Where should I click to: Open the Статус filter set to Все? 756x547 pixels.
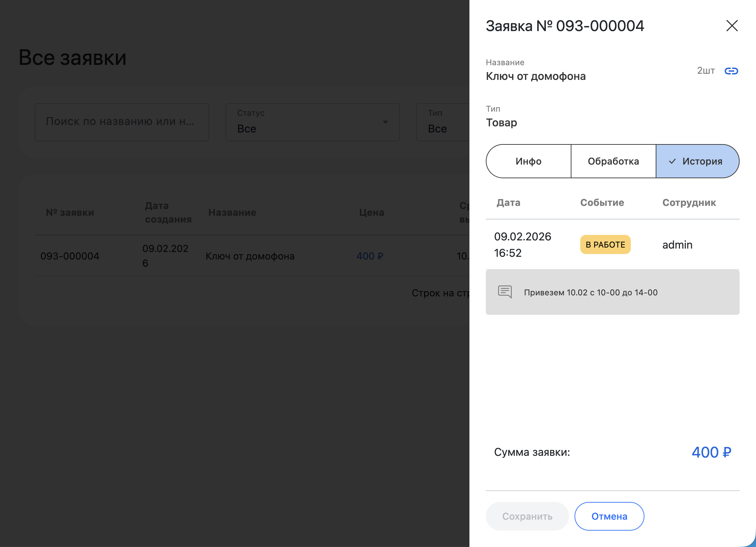tap(312, 122)
